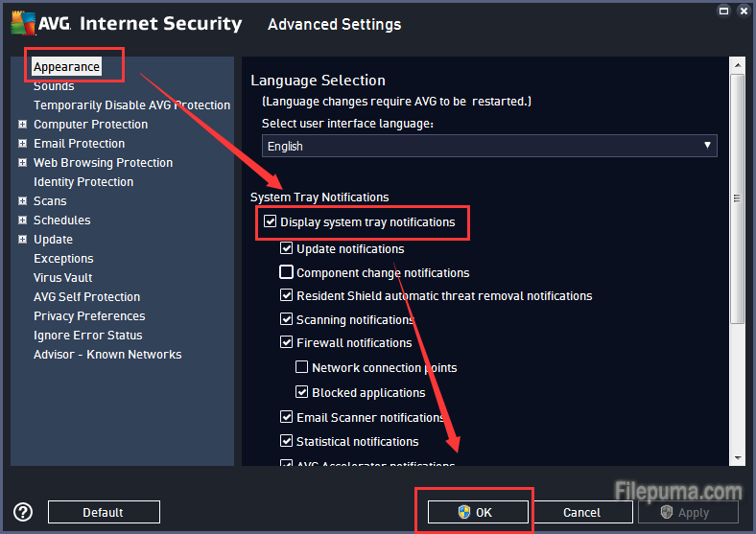
Task: Enable Component change notifications checkbox
Action: 286,272
